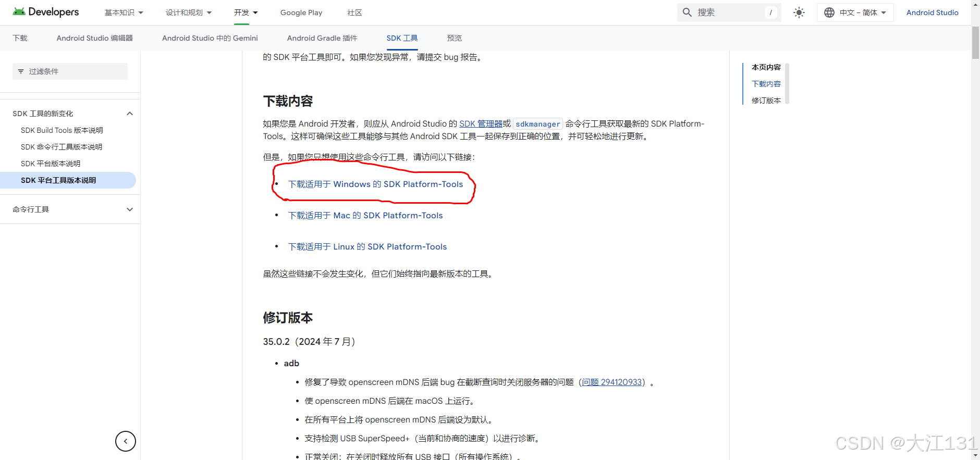Collapse sidebar with round arrow button

tap(126, 441)
